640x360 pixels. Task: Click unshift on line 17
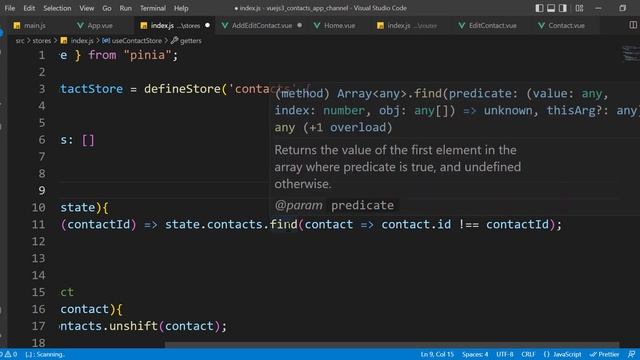[x=133, y=326]
